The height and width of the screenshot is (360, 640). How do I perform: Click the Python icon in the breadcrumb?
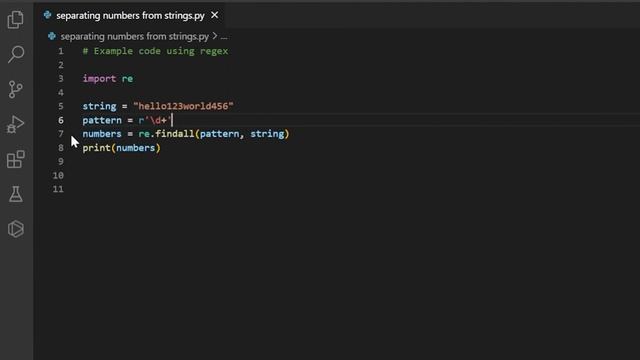pos(52,36)
